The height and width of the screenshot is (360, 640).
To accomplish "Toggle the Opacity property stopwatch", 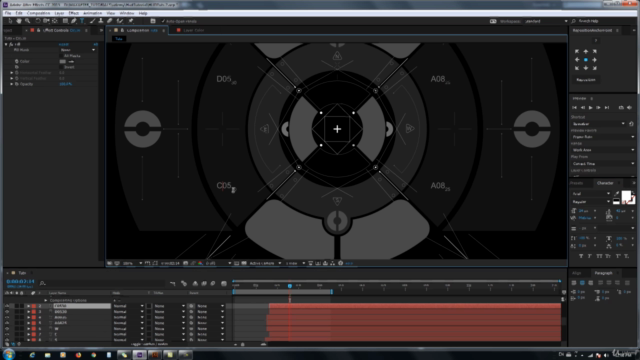I will point(17,84).
